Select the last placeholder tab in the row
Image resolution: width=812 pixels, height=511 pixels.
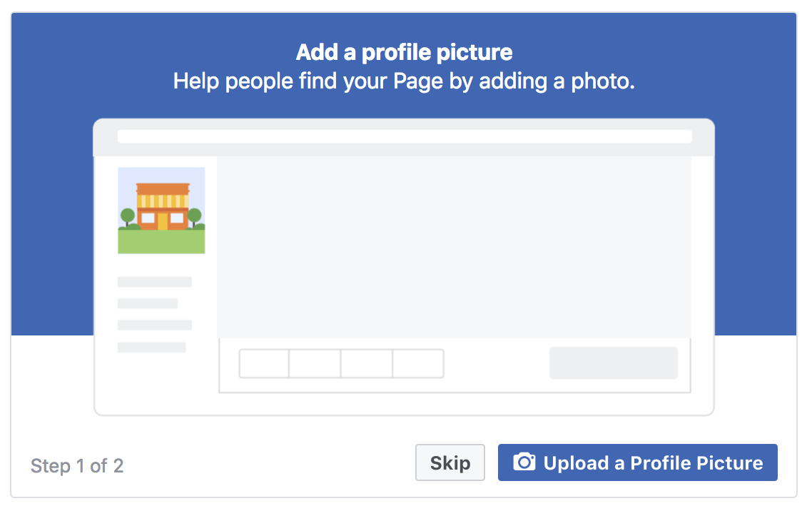tap(418, 363)
